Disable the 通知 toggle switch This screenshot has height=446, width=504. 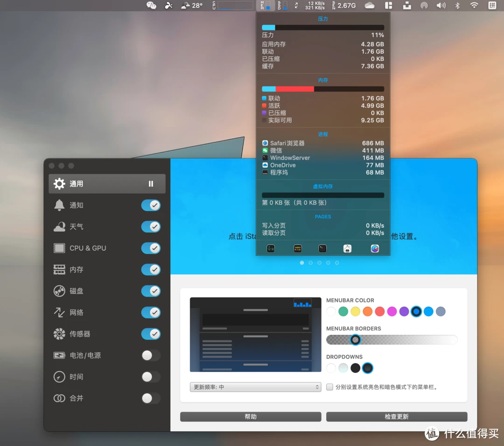pyautogui.click(x=151, y=205)
